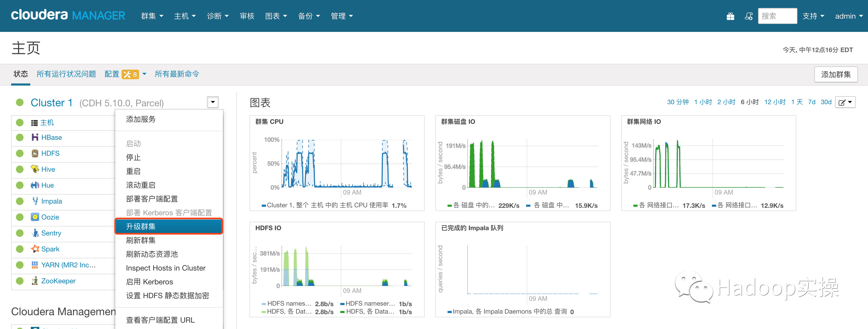Click the Spark star icon
868x329 pixels.
pos(35,249)
